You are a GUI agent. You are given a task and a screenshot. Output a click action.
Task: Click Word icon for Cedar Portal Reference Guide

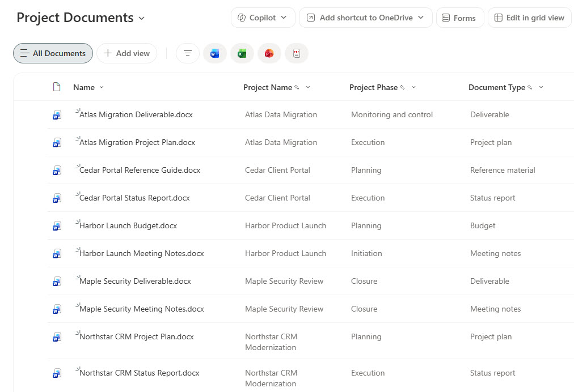[57, 171]
